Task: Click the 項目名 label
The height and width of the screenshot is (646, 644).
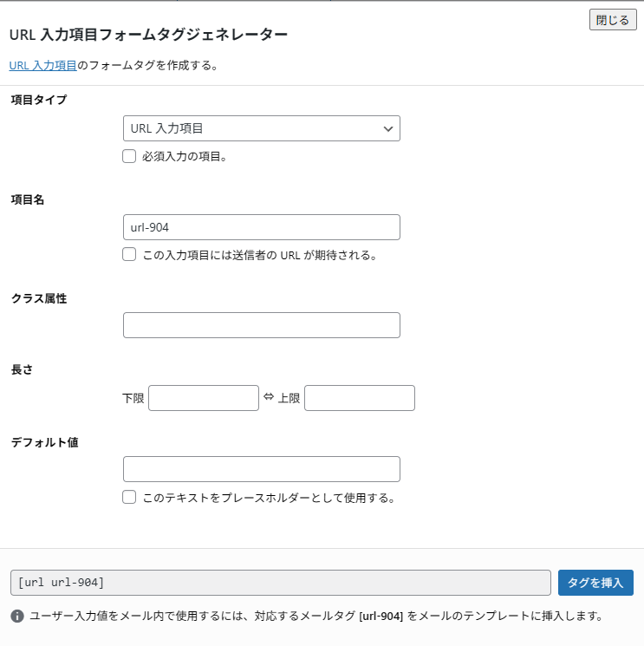Action: 28,199
